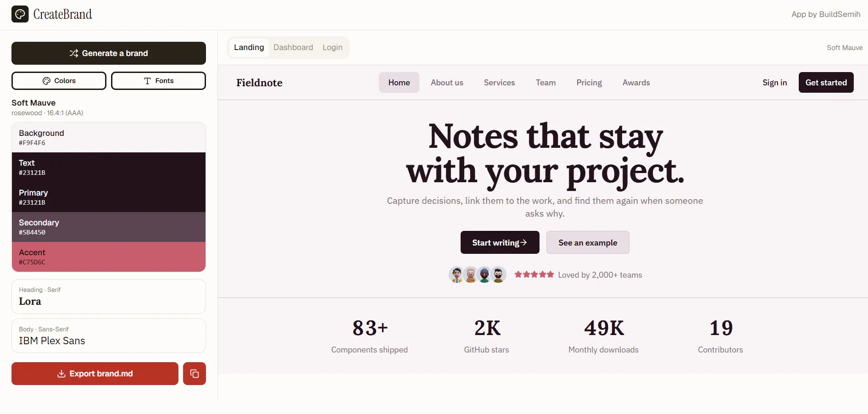Viewport: 868px width, 414px height.
Task: Open the IBM Plex Sans body font card
Action: (x=109, y=336)
